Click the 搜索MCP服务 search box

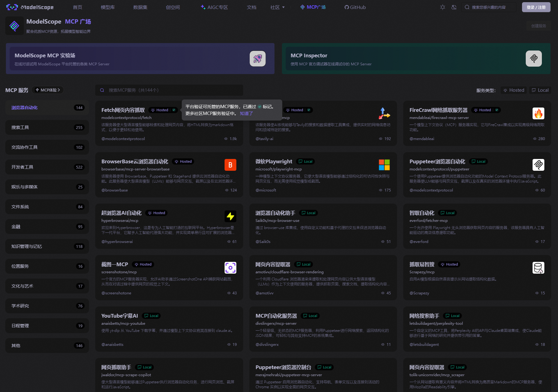pyautogui.click(x=169, y=90)
